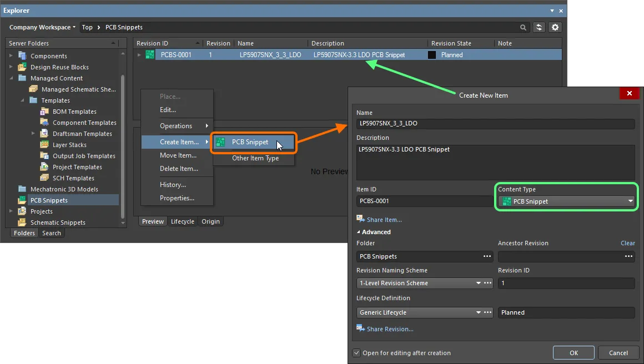Switch to the Search tab
The width and height of the screenshot is (644, 364).
(51, 233)
